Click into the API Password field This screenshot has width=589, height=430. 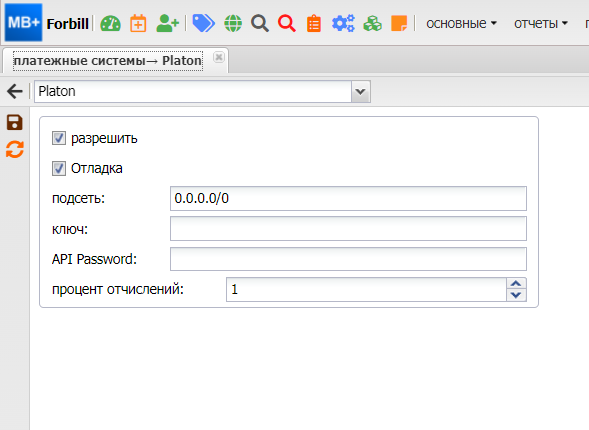[348, 259]
